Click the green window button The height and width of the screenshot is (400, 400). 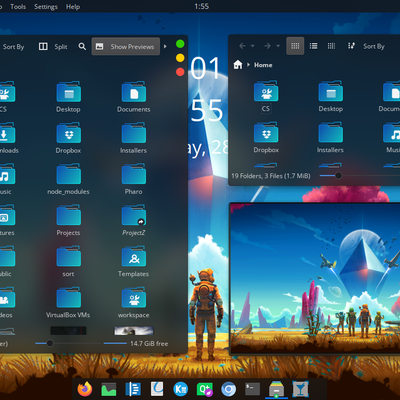pos(180,44)
